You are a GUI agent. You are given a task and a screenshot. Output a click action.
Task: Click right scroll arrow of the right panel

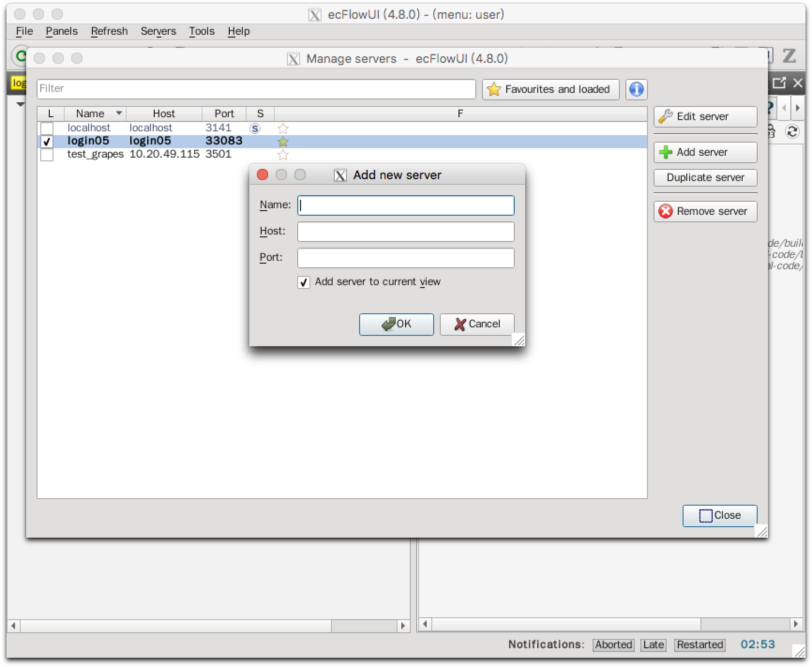[x=796, y=624]
